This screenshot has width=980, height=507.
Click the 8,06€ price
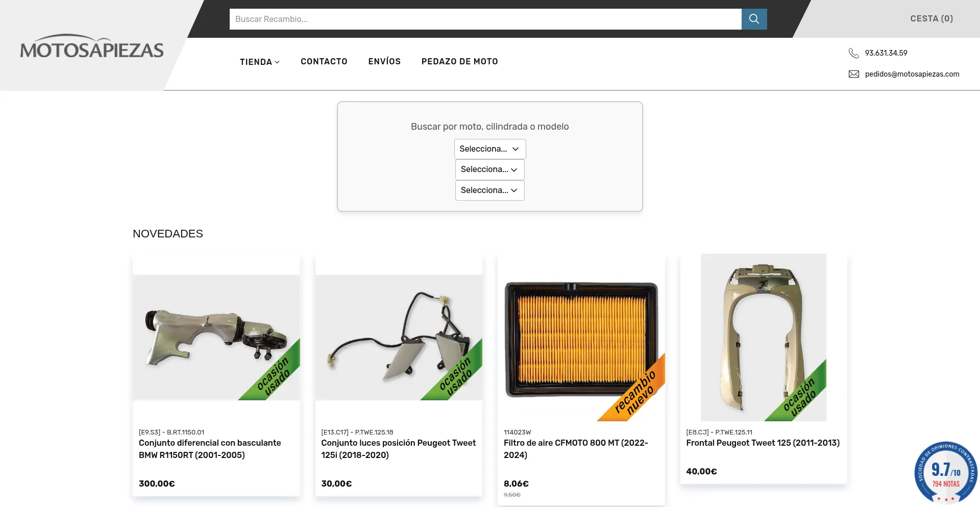tap(516, 484)
